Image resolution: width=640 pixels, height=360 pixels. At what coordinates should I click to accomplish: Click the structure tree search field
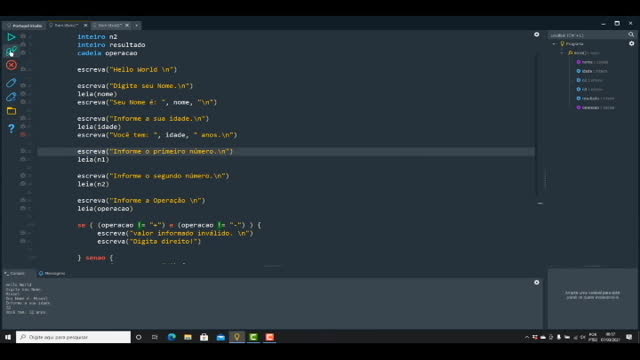[587, 35]
